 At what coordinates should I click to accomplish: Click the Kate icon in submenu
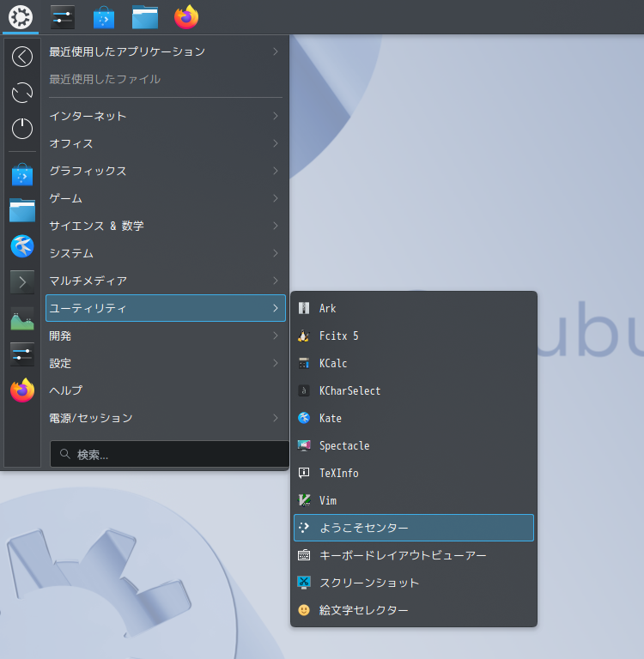pyautogui.click(x=304, y=418)
